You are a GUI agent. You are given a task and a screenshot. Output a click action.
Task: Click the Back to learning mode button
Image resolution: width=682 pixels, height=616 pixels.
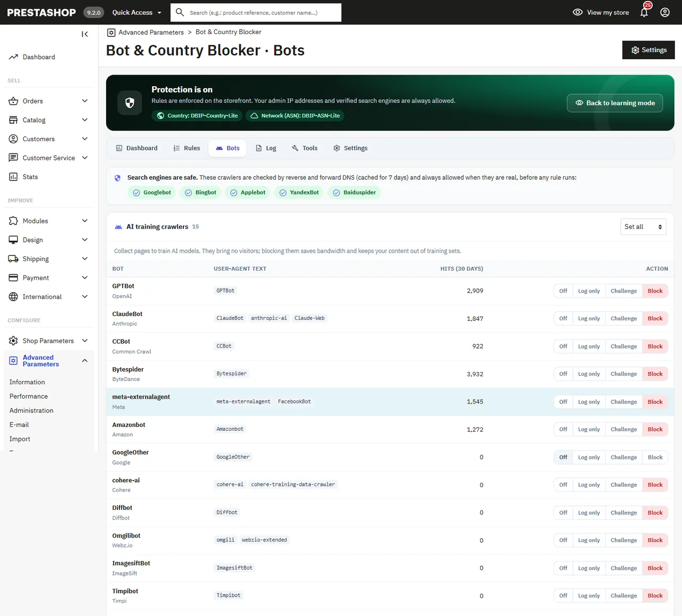pyautogui.click(x=615, y=103)
